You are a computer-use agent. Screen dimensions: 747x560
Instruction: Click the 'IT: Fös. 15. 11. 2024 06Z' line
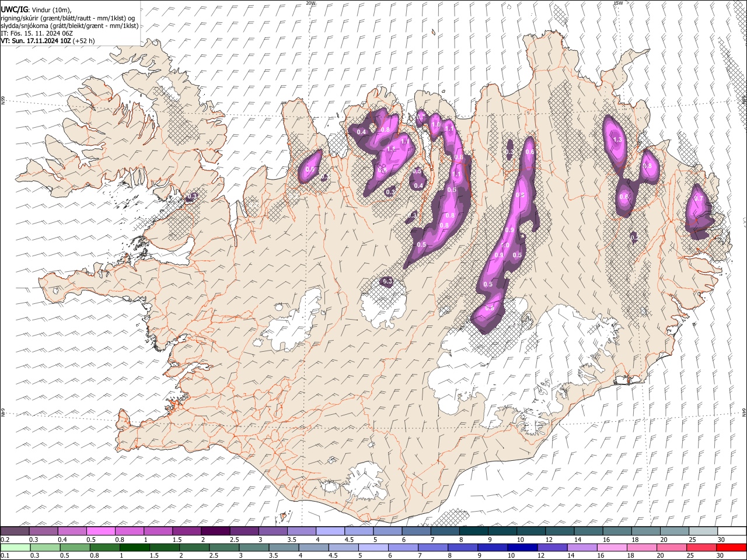(37, 33)
